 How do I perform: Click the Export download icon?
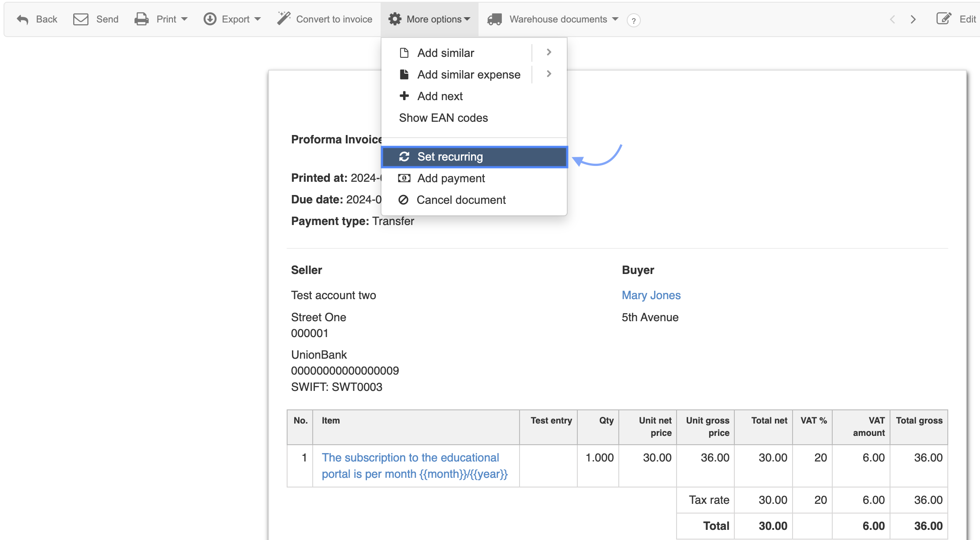coord(210,19)
